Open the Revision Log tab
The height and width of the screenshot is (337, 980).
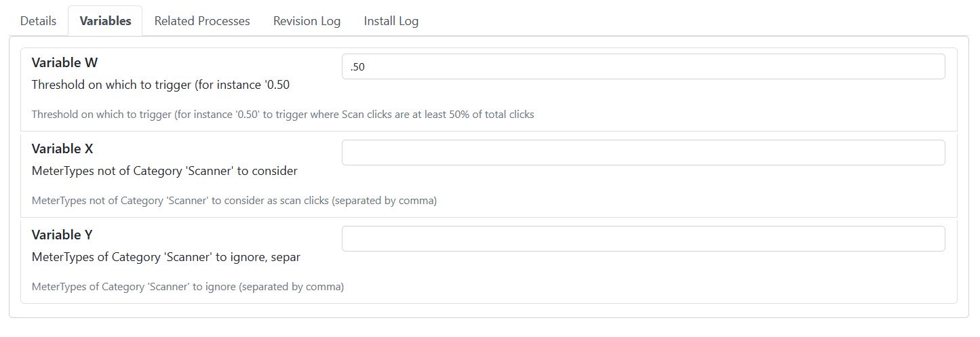coord(307,21)
